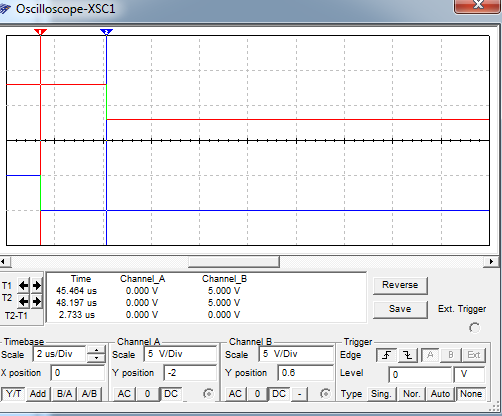Click the Trigger Level unit V field
Image resolution: width=502 pixels, height=416 pixels.
point(469,374)
